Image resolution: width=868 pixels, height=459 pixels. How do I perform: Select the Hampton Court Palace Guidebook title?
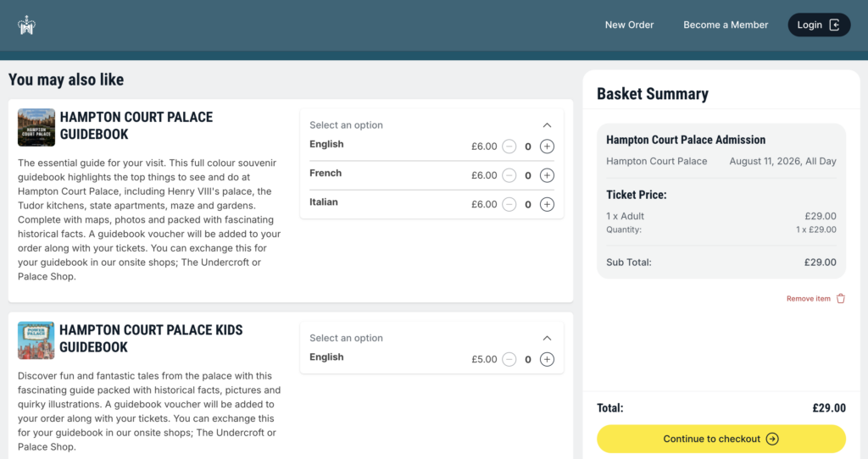136,125
